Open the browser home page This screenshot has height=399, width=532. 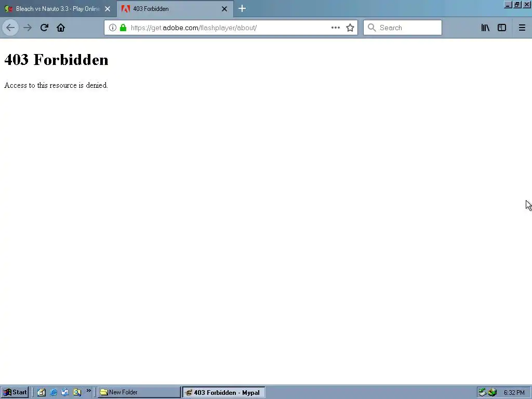[61, 28]
